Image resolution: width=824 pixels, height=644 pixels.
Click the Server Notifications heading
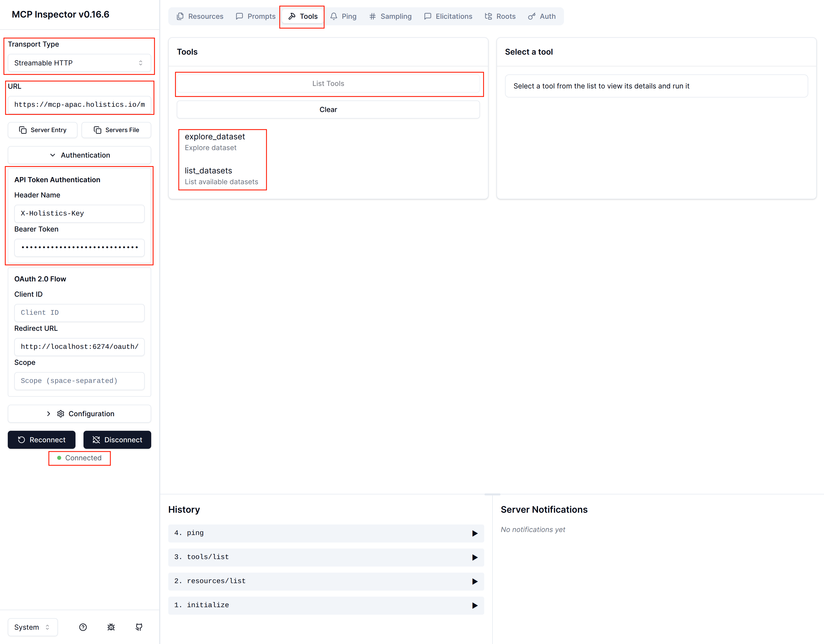[x=544, y=509]
